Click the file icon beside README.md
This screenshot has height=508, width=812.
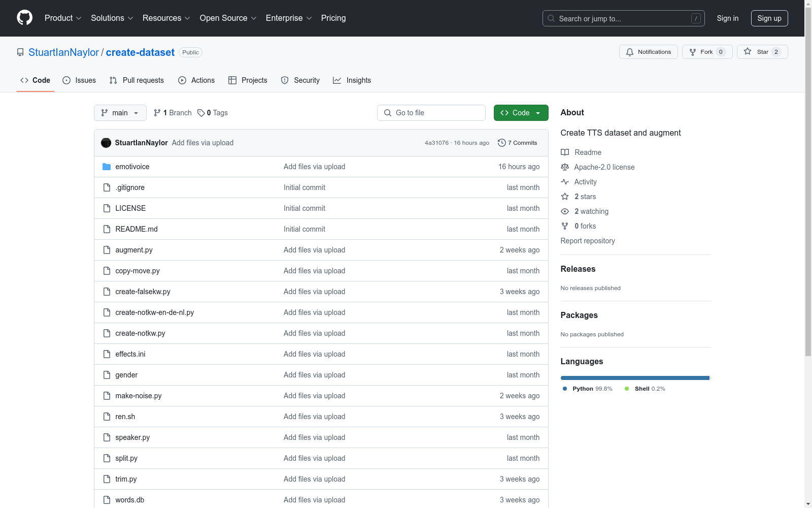(107, 229)
